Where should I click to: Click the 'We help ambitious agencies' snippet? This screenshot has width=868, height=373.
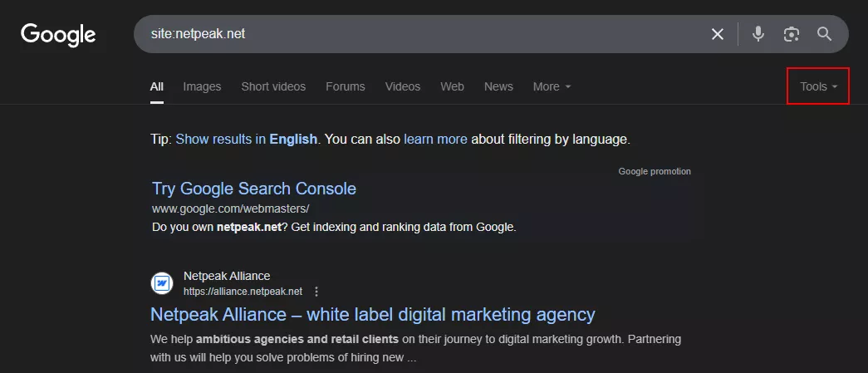[416, 348]
